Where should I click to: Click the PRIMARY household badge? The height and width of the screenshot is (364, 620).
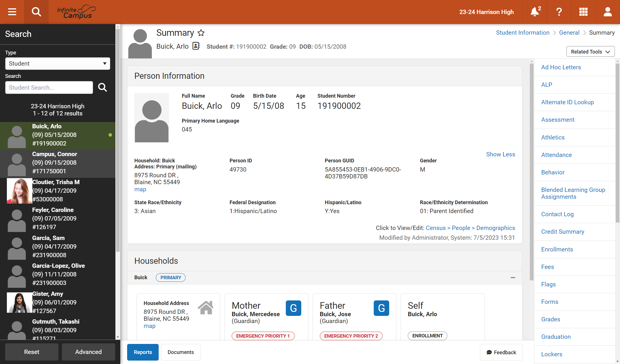tap(171, 278)
